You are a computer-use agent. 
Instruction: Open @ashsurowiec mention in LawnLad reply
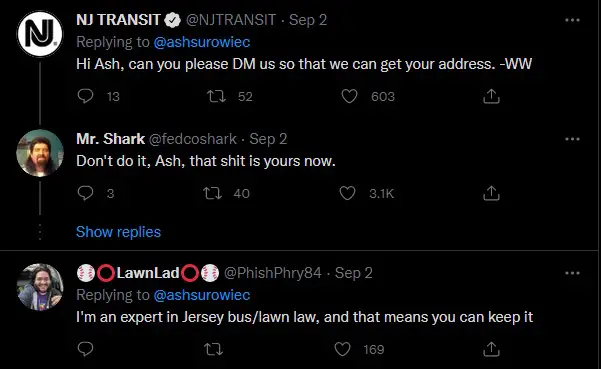[202, 295]
